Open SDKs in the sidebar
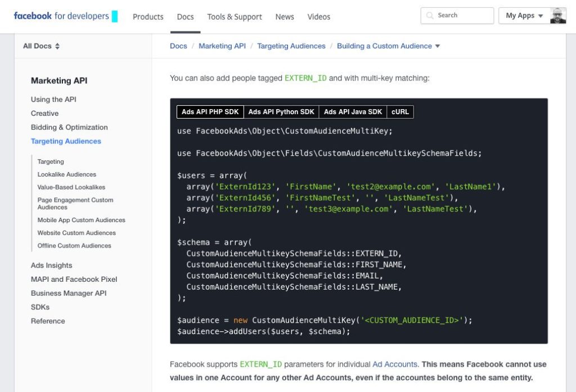 [x=40, y=307]
